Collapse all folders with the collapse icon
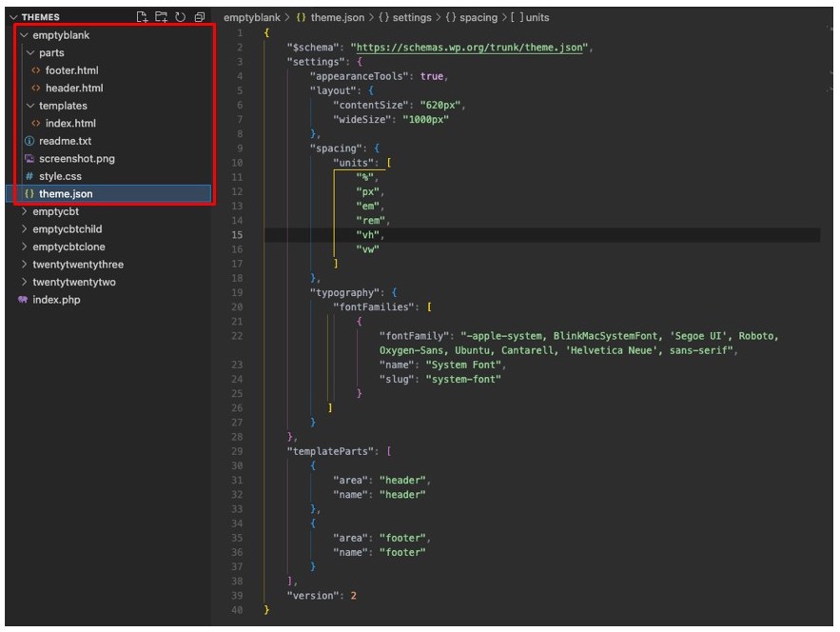 (x=199, y=17)
